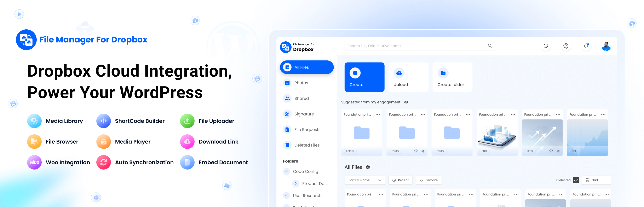The image size is (644, 207).
Task: Click the Auto Synchronization red icon
Action: point(104,162)
